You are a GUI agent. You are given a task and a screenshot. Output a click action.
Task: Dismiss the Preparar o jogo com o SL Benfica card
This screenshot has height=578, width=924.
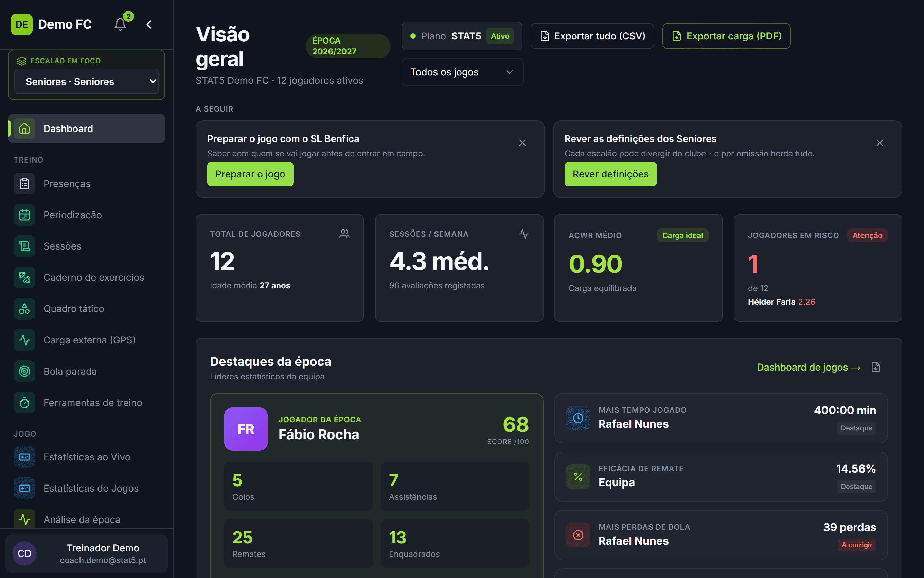(522, 143)
